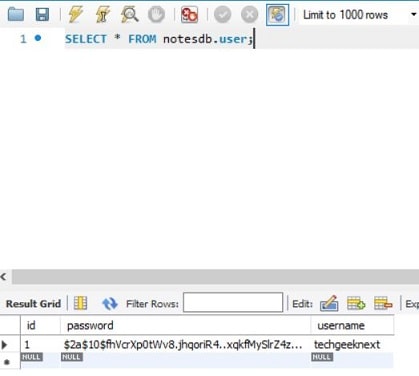
Task: Toggle stop-on-error script icon
Action: tap(189, 15)
